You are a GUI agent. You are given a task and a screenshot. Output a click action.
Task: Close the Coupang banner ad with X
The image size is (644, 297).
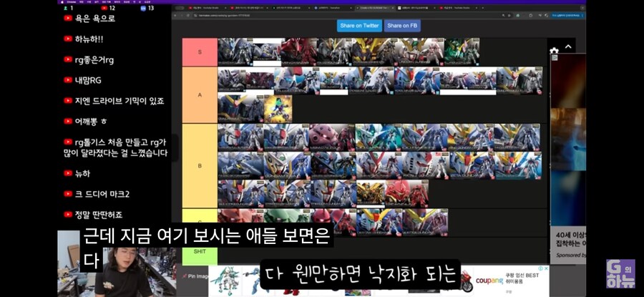pyautogui.click(x=547, y=268)
